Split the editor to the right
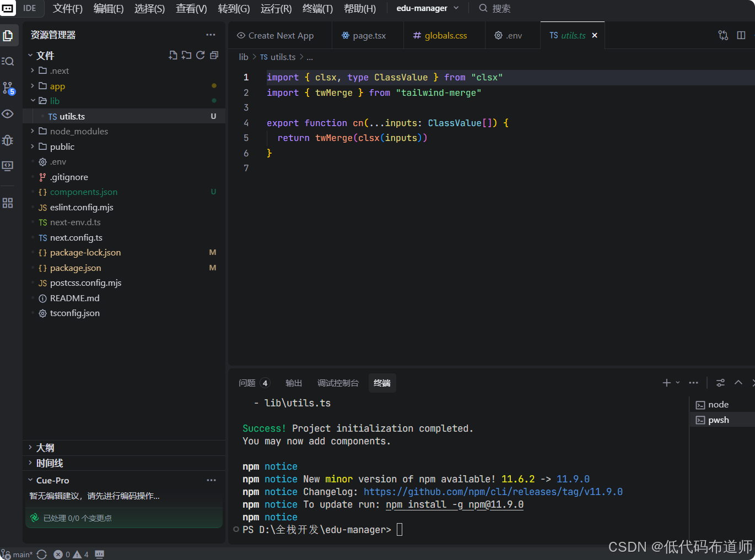The image size is (755, 560). [741, 35]
